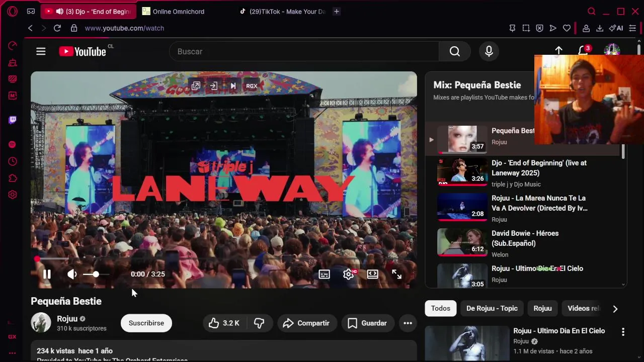Open more actions ellipsis below video
This screenshot has height=362, width=644.
pos(408,323)
